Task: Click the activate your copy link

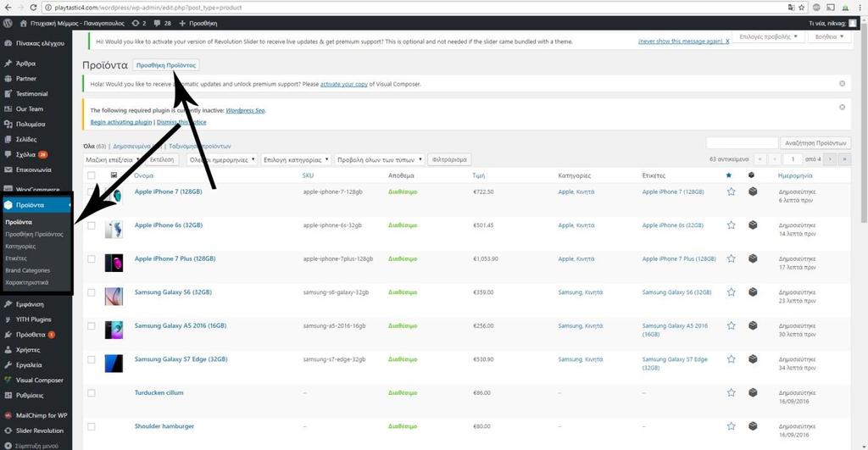Action: 344,84
